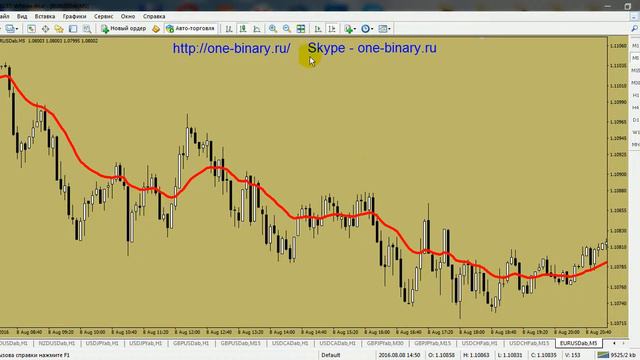The width and height of the screenshot is (640, 360).
Task: Toggle the Авто-торговля button
Action: coord(190,29)
